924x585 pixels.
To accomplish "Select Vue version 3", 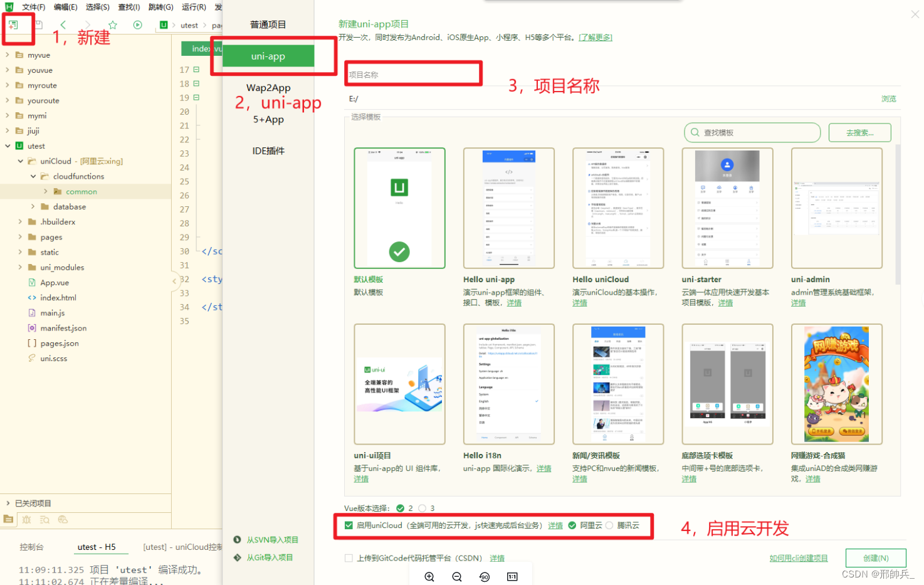I will (x=423, y=508).
